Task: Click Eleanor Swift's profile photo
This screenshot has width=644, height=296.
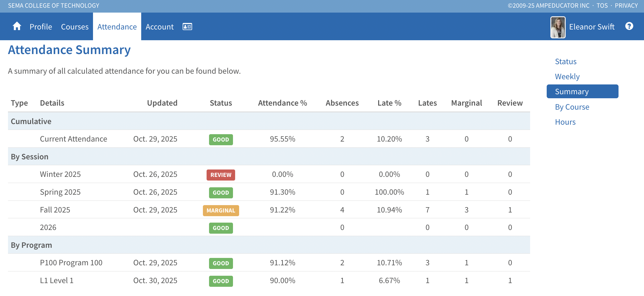Action: coord(558,27)
